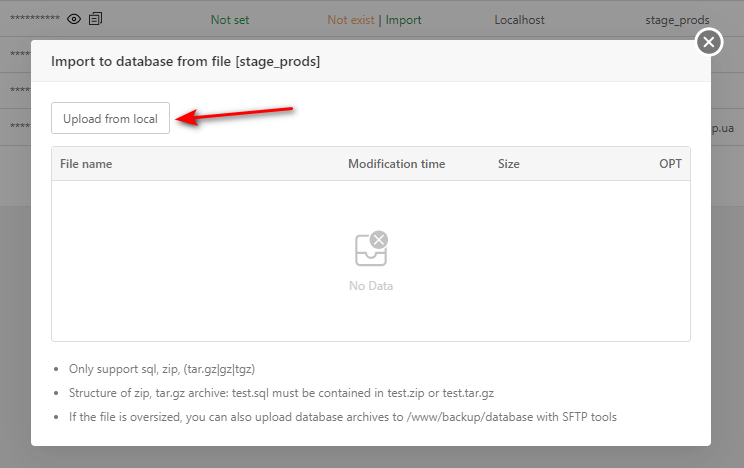Click the OPT column header
The image size is (744, 468).
coord(670,164)
